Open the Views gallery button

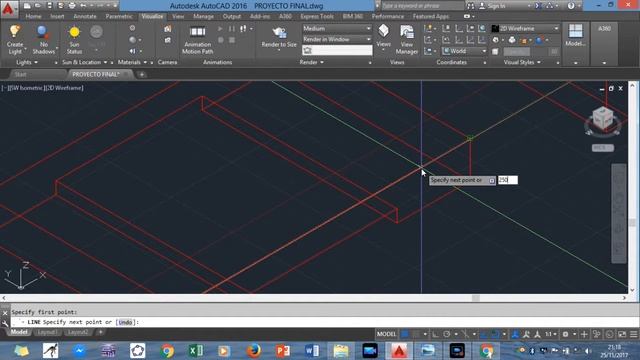tap(384, 36)
